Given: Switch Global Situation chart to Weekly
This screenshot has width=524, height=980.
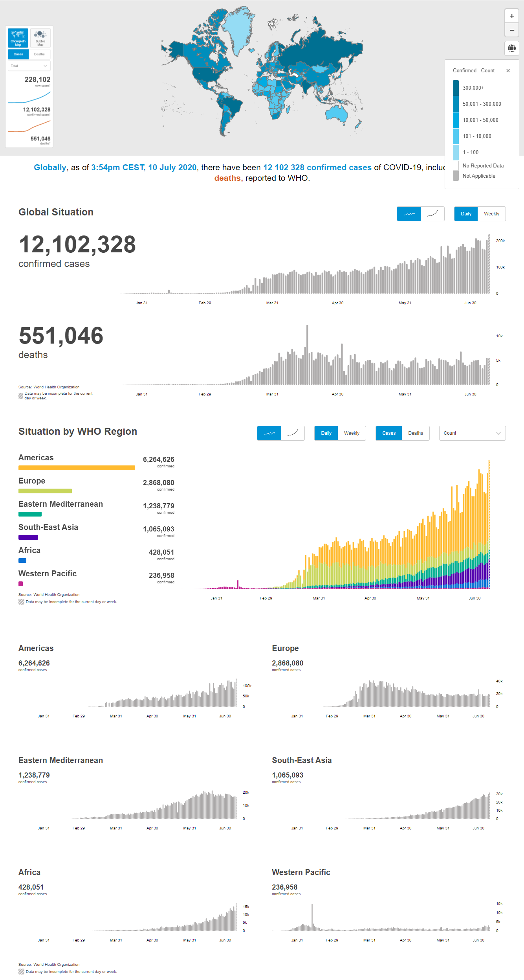Looking at the screenshot, I should tap(491, 214).
